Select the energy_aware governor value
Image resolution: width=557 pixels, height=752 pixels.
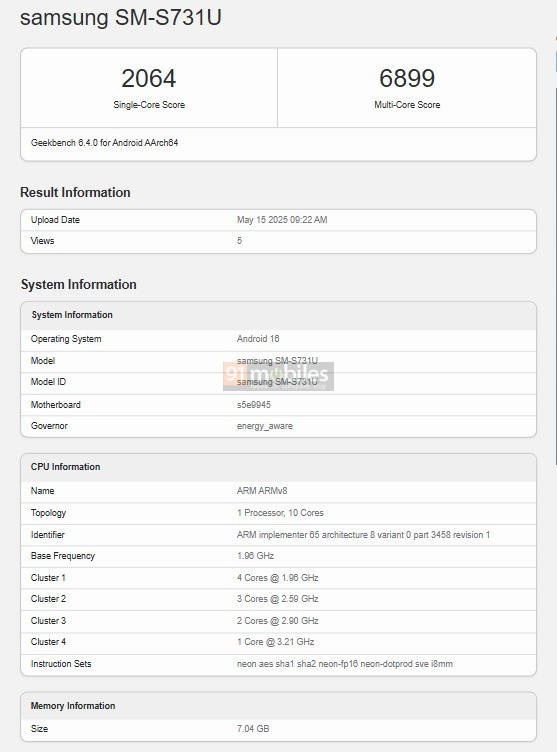(265, 426)
